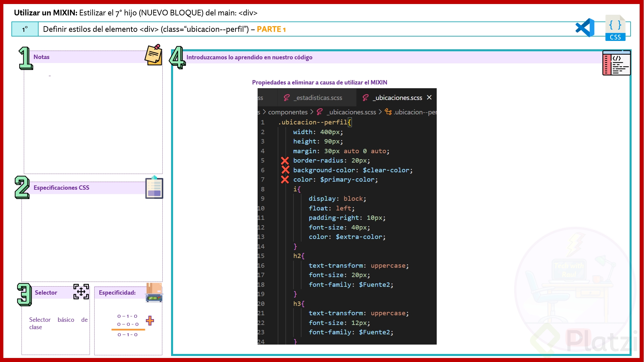Switch to the _estadisticas.scss tab
The width and height of the screenshot is (644, 362).
(317, 98)
